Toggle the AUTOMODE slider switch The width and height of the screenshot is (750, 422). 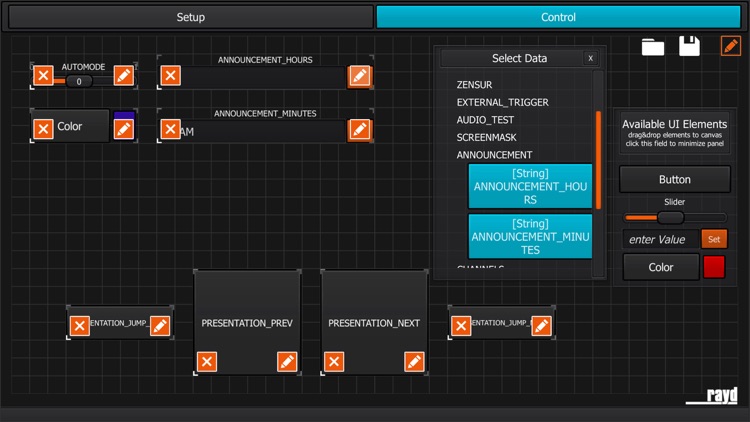[79, 81]
